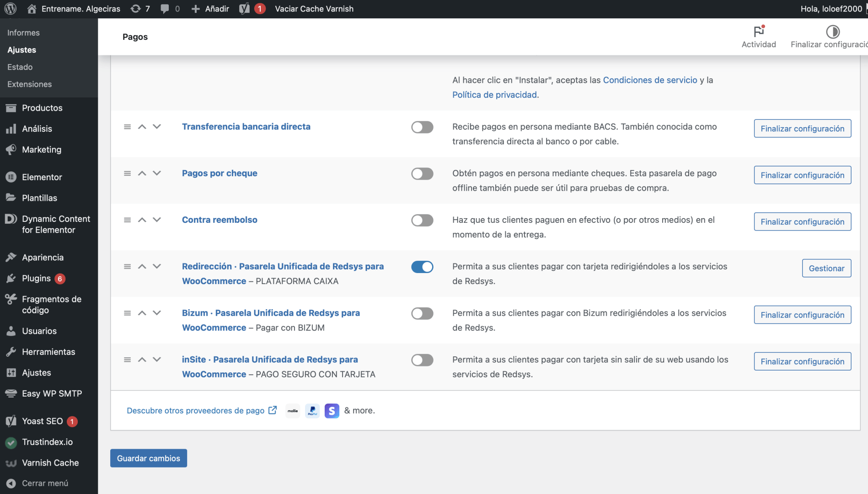
Task: Open Informes submenu item
Action: (x=23, y=33)
